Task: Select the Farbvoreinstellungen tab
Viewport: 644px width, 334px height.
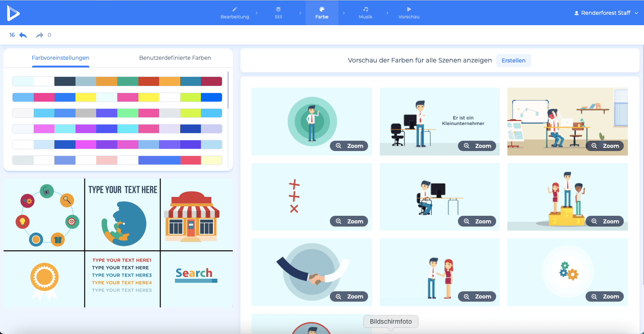Action: click(x=60, y=58)
